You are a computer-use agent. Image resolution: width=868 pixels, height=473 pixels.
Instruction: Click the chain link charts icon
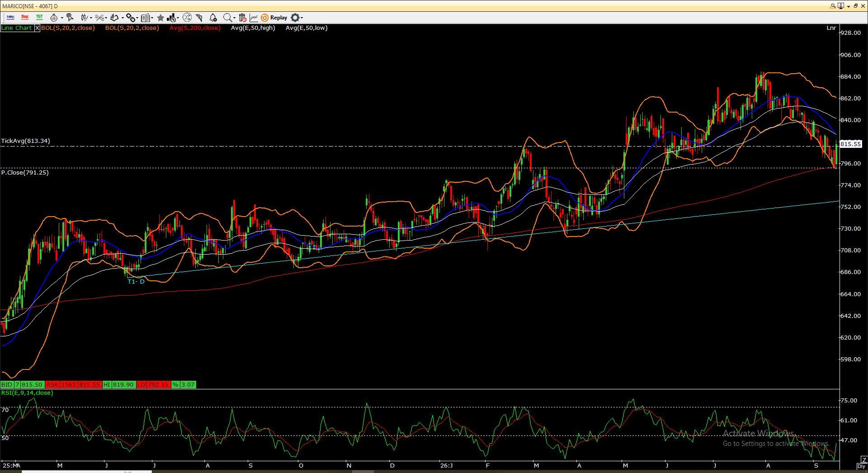130,18
